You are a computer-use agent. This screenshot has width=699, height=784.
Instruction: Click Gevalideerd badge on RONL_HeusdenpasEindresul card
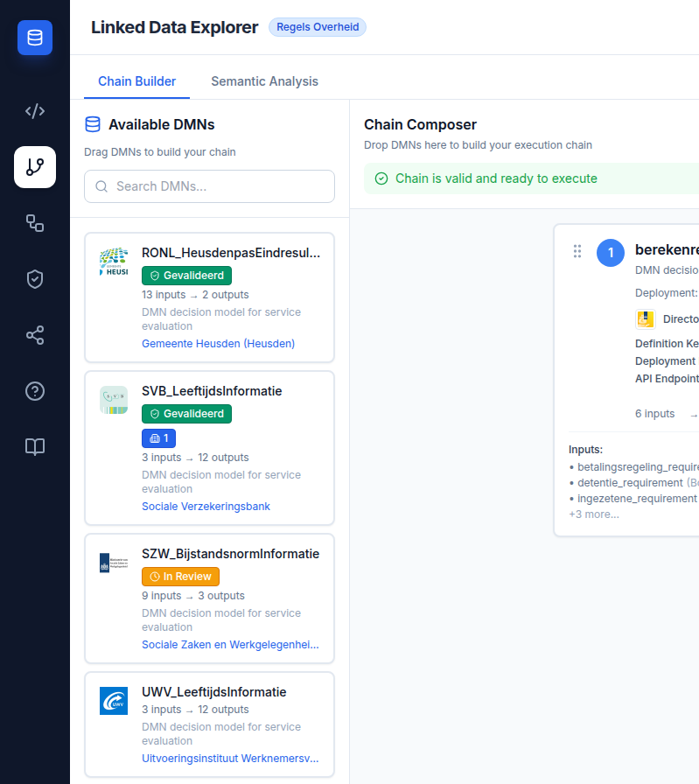pyautogui.click(x=186, y=276)
